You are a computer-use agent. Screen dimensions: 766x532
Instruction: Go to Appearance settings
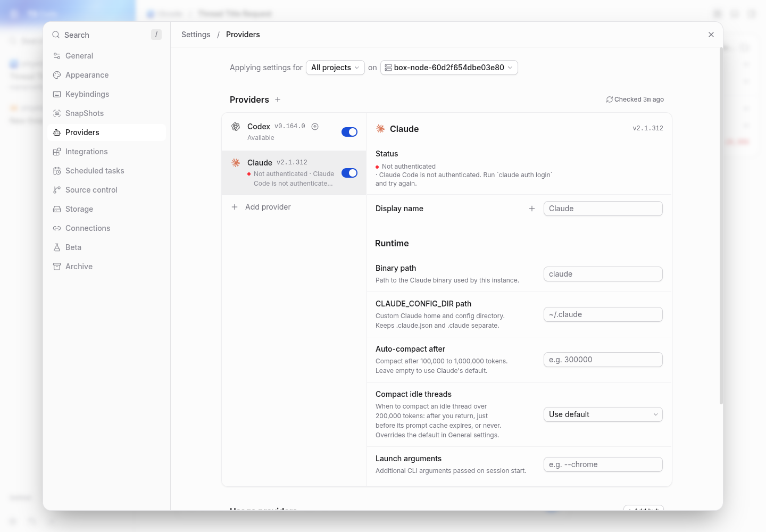(x=106, y=75)
